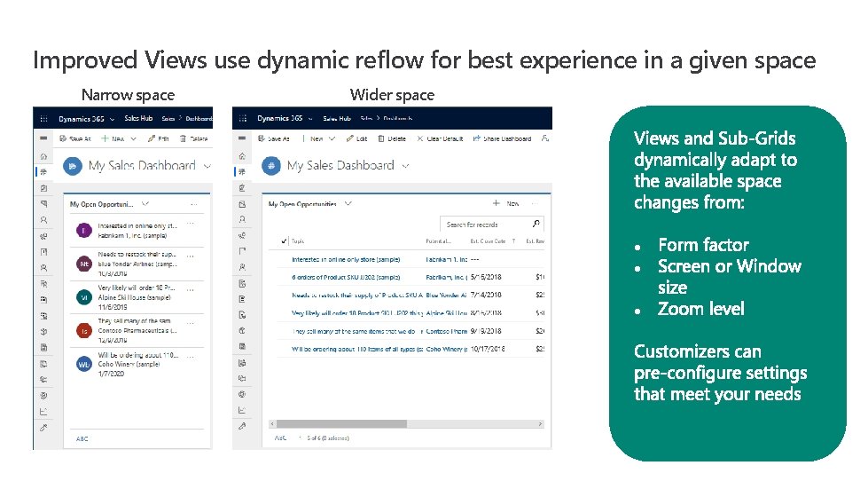The height and width of the screenshot is (489, 868).
Task: Sort by Est. Close Date column header
Action: 488,241
